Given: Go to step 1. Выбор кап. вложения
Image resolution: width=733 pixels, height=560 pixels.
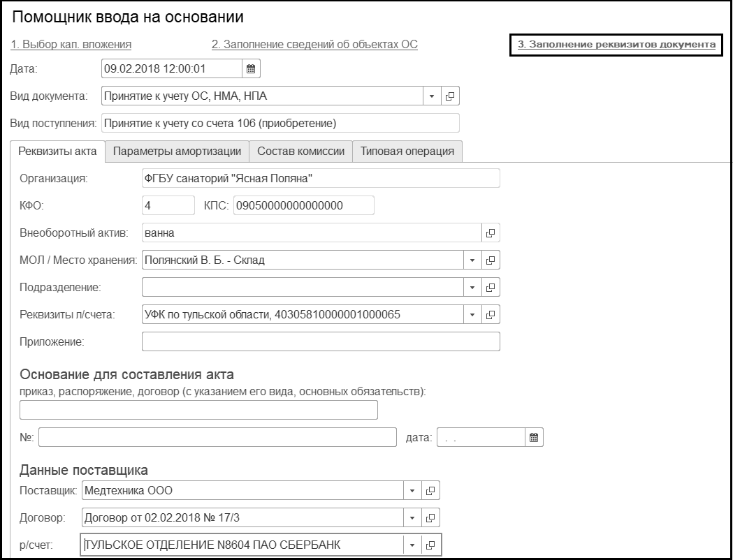Looking at the screenshot, I should click(x=71, y=45).
